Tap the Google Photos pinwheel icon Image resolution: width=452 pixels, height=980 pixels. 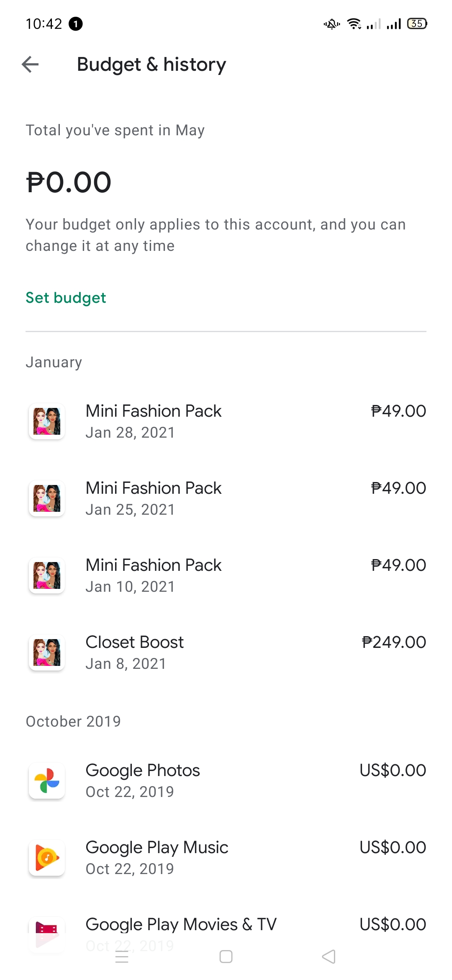(x=47, y=781)
